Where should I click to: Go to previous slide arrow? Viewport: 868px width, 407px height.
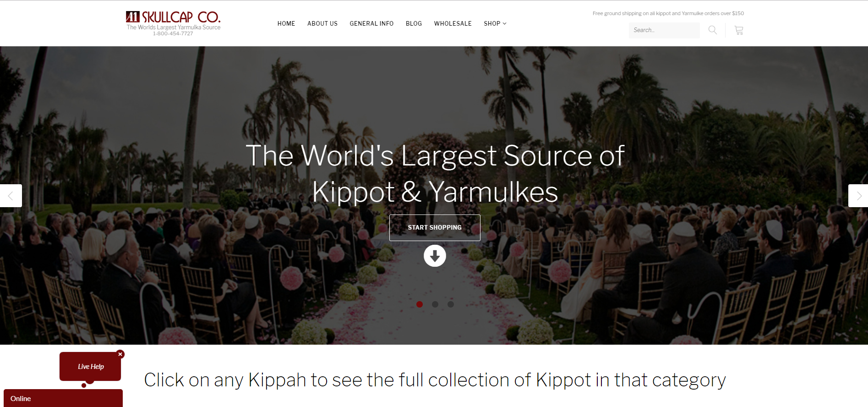11,196
